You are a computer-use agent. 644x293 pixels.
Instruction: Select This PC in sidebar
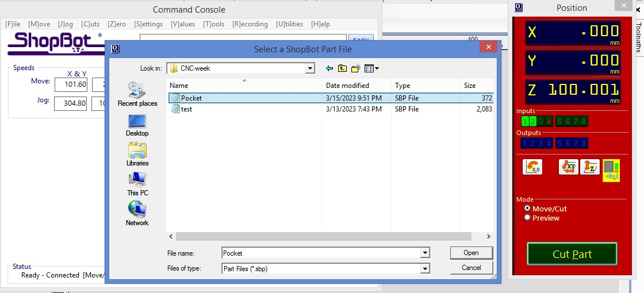pyautogui.click(x=137, y=184)
